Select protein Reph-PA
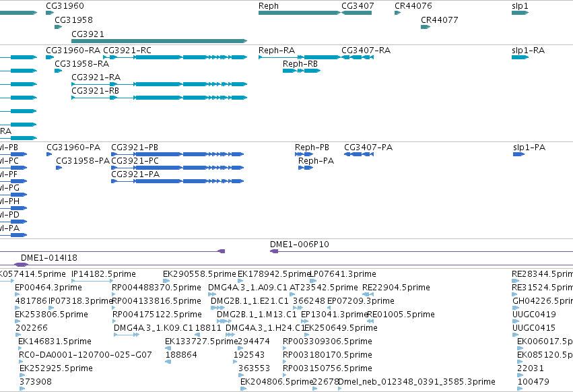 click(x=306, y=168)
